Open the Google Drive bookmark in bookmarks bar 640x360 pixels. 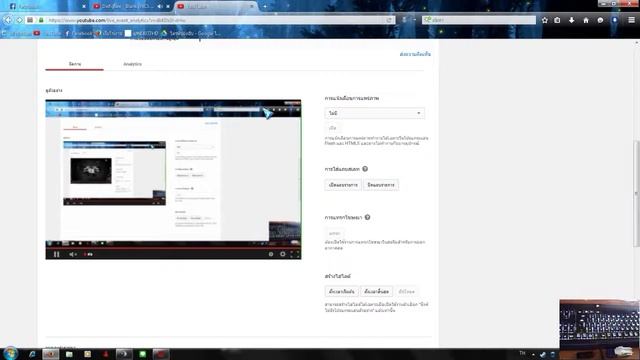point(190,33)
